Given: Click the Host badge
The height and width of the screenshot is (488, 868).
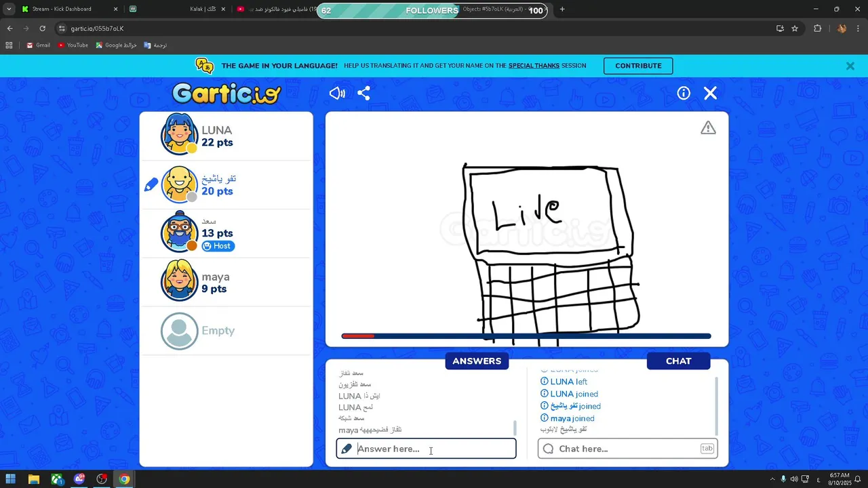Looking at the screenshot, I should click(x=218, y=246).
